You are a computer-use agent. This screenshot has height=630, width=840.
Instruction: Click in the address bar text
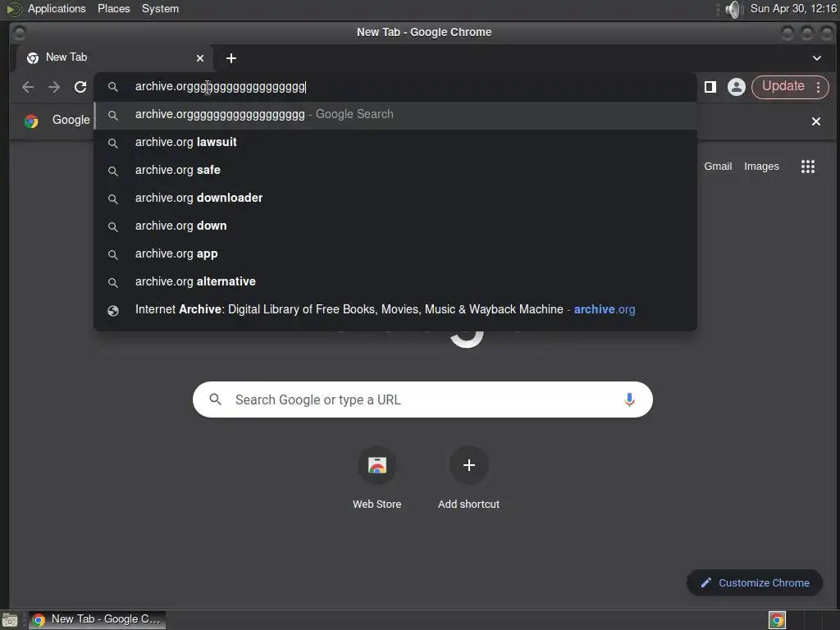pyautogui.click(x=220, y=87)
